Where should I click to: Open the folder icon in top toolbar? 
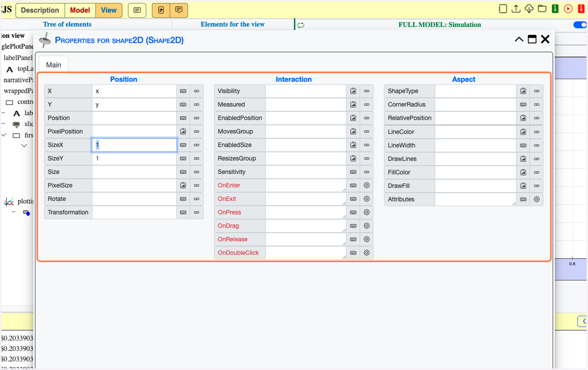[x=542, y=9]
